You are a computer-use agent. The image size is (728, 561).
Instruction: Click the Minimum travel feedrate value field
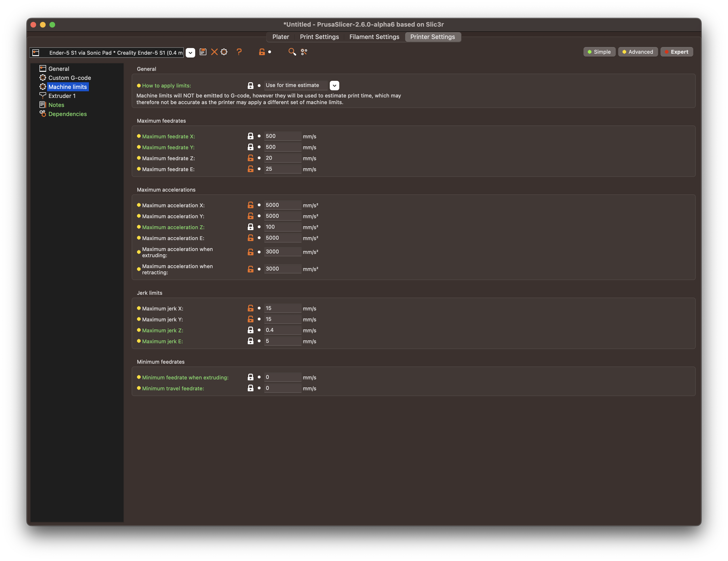283,388
